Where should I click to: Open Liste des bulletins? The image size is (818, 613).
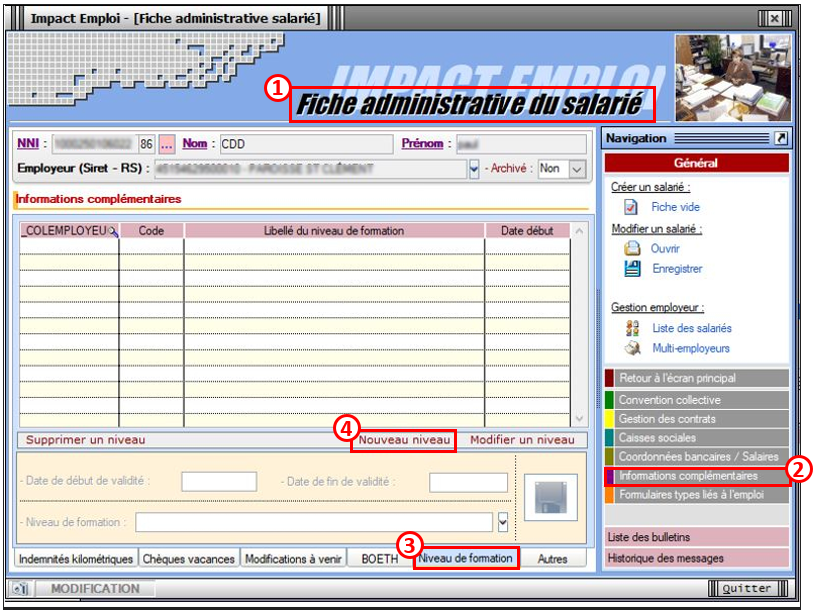[697, 537]
